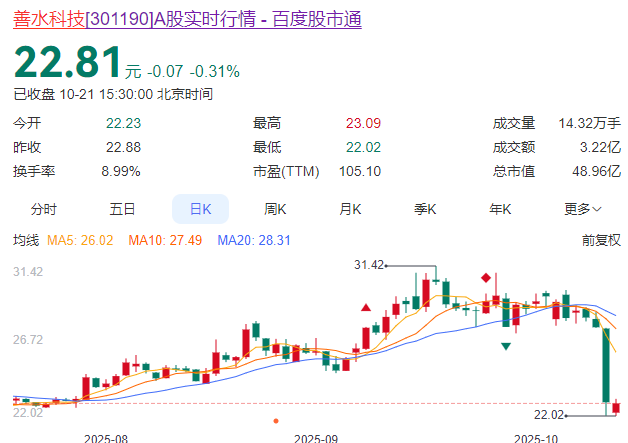Click the 今开 value 22.23
The height and width of the screenshot is (443, 628).
(123, 123)
